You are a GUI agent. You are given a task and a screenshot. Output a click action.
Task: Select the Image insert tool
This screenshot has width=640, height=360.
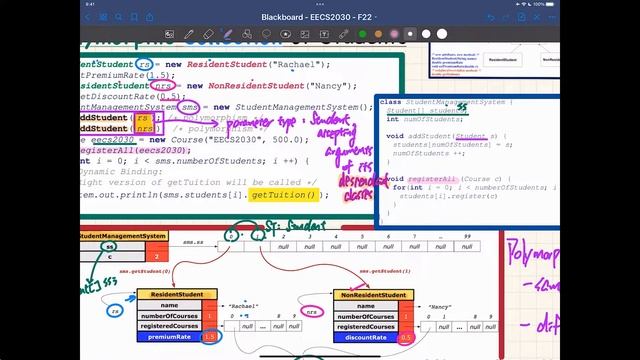click(x=305, y=34)
